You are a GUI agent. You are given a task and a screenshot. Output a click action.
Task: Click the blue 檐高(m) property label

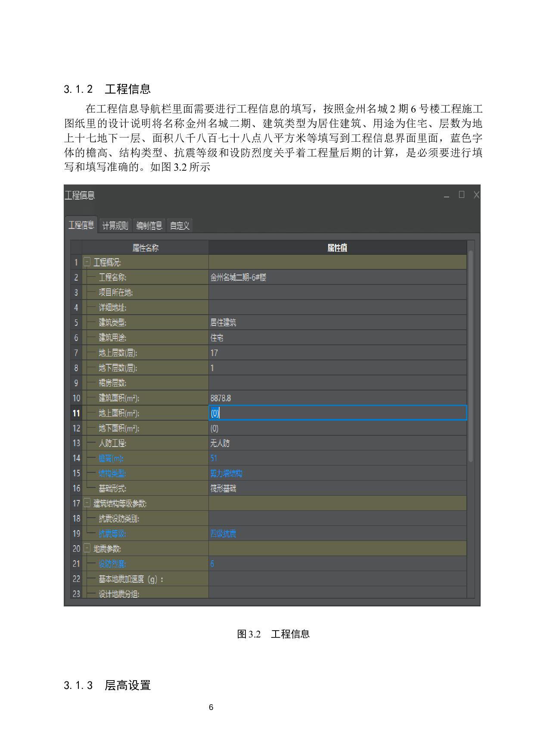(x=111, y=458)
